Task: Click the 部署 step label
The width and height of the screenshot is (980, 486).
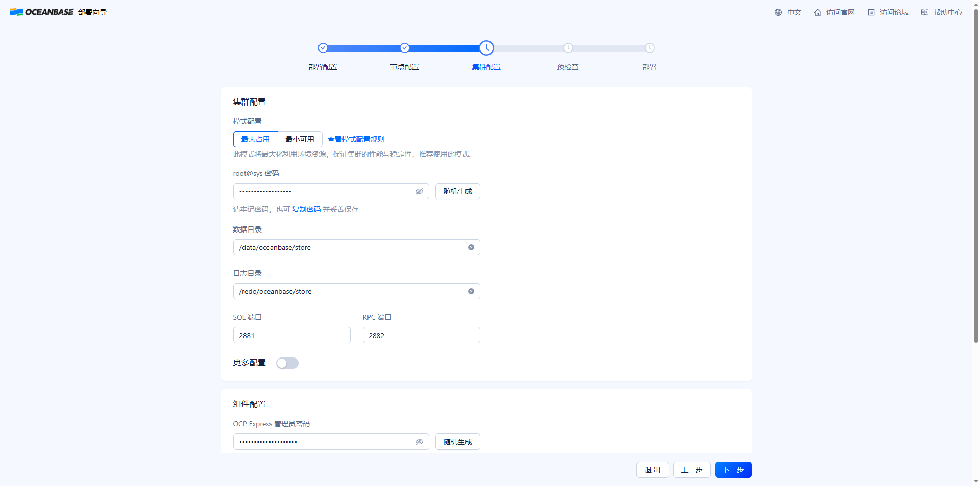Action: coord(650,67)
